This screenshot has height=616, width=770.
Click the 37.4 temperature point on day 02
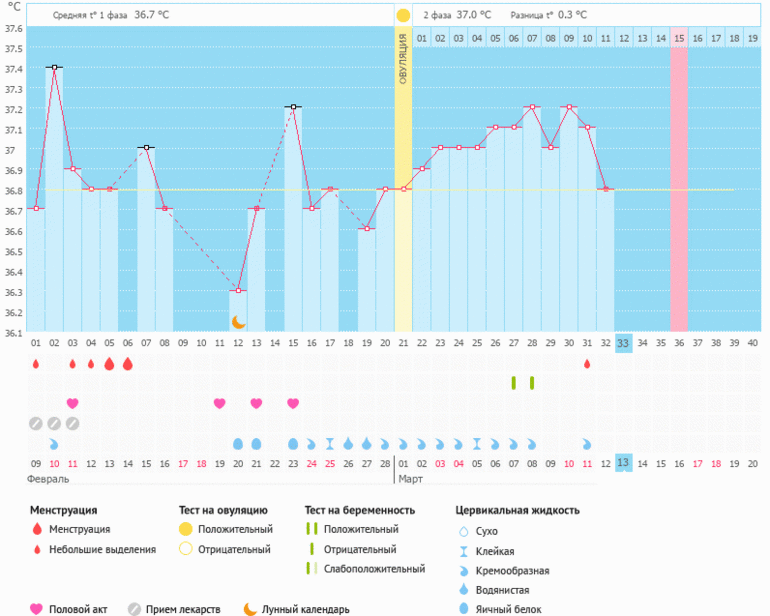tap(54, 67)
